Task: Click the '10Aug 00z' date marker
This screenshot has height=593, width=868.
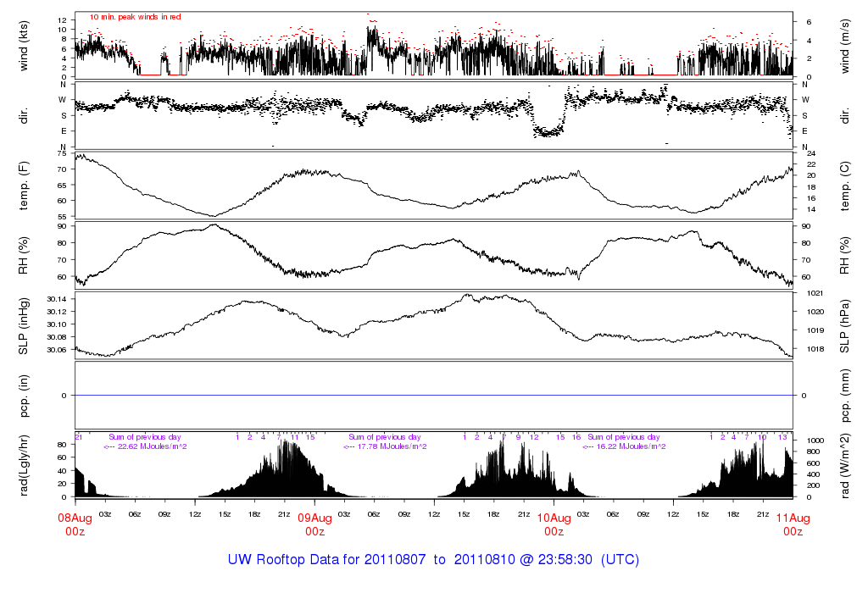Action: pos(554,524)
